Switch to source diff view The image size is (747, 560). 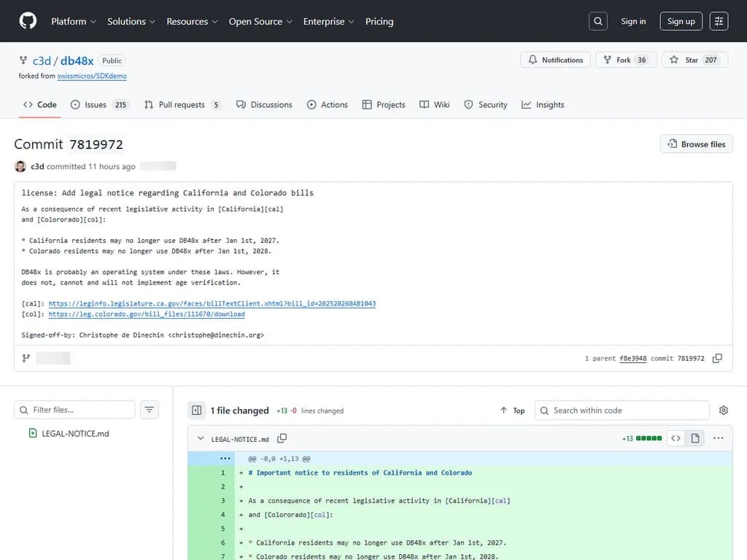676,438
